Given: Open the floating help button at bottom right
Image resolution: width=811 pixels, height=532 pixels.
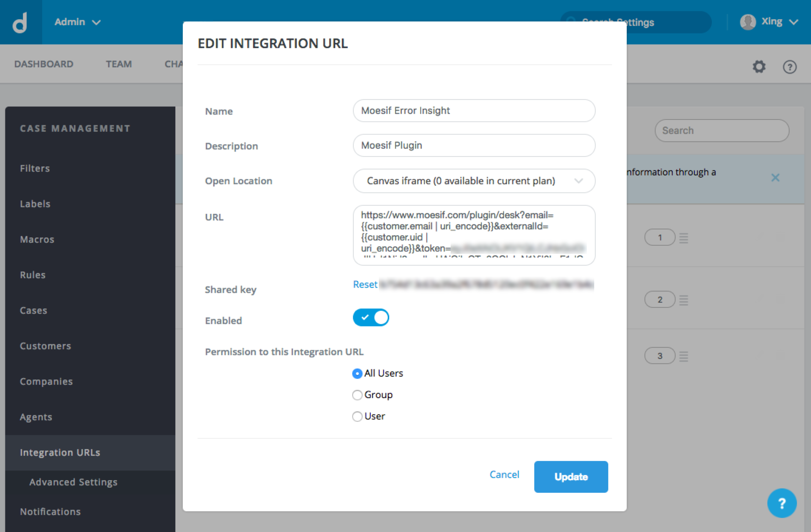Looking at the screenshot, I should pos(782,503).
